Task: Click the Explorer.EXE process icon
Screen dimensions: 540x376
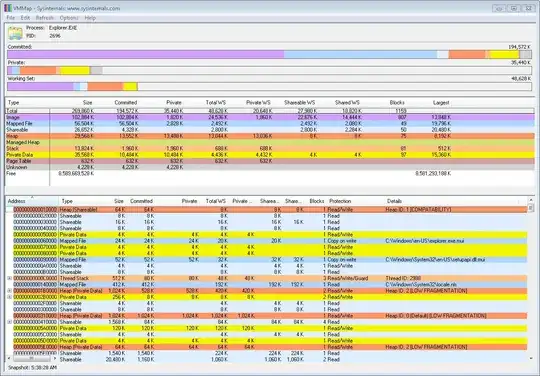Action: pos(15,33)
